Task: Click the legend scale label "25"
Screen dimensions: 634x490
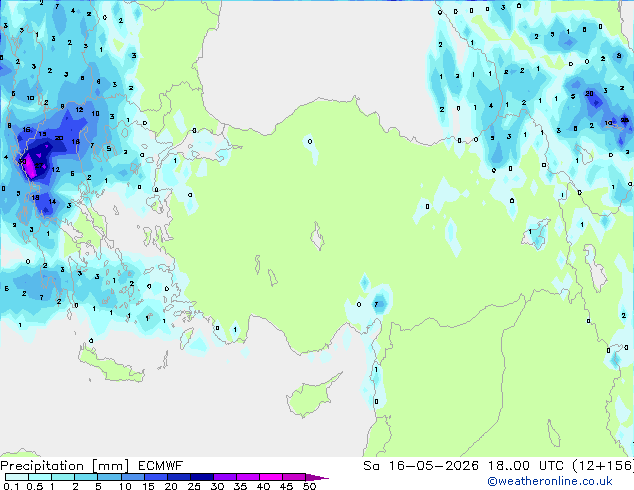Action: coord(194,486)
